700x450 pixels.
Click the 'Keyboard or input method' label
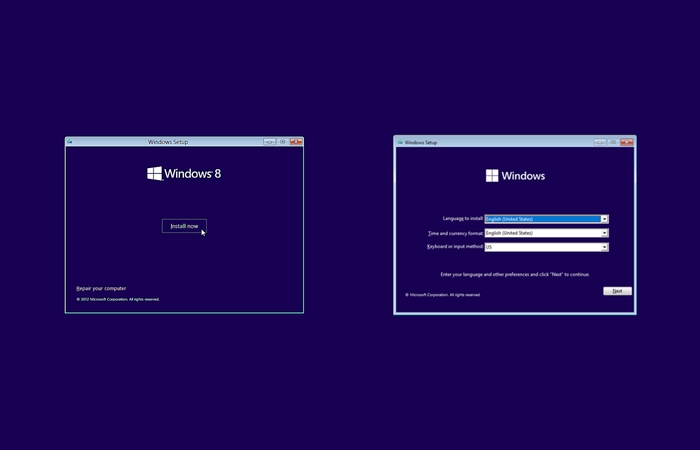coord(455,246)
